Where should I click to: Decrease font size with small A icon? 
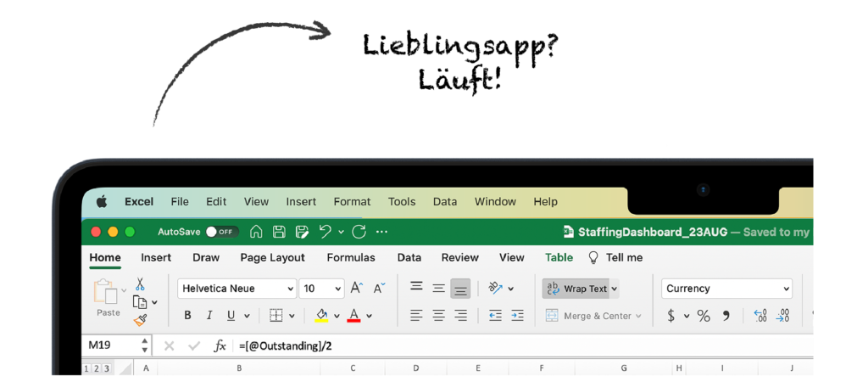click(x=379, y=288)
